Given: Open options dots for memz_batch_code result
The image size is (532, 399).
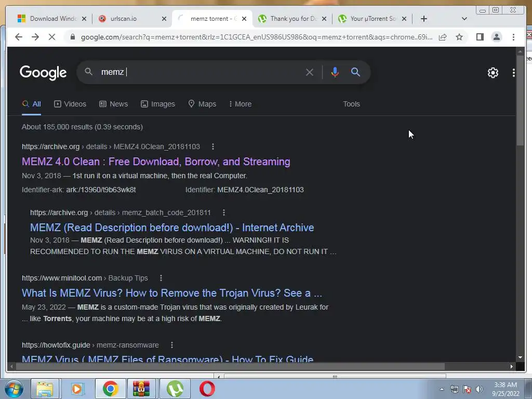Looking at the screenshot, I should pyautogui.click(x=223, y=212).
